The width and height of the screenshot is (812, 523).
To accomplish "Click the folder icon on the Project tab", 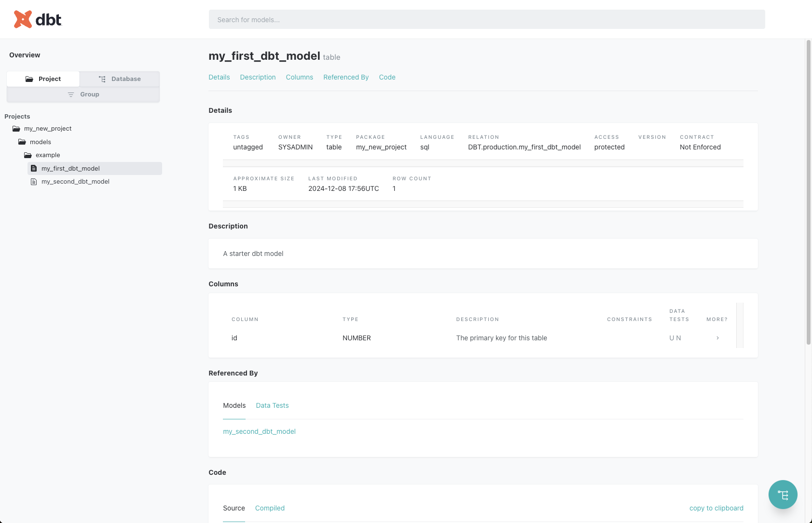I will click(x=29, y=79).
